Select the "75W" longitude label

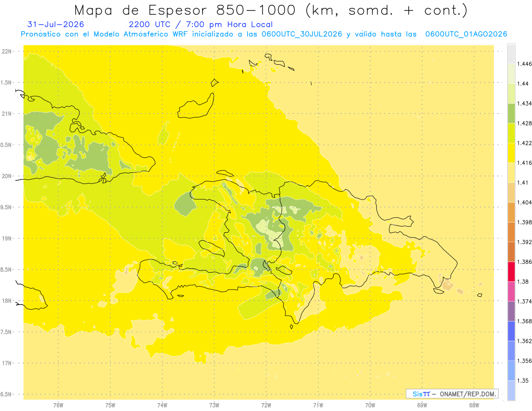coord(110,405)
